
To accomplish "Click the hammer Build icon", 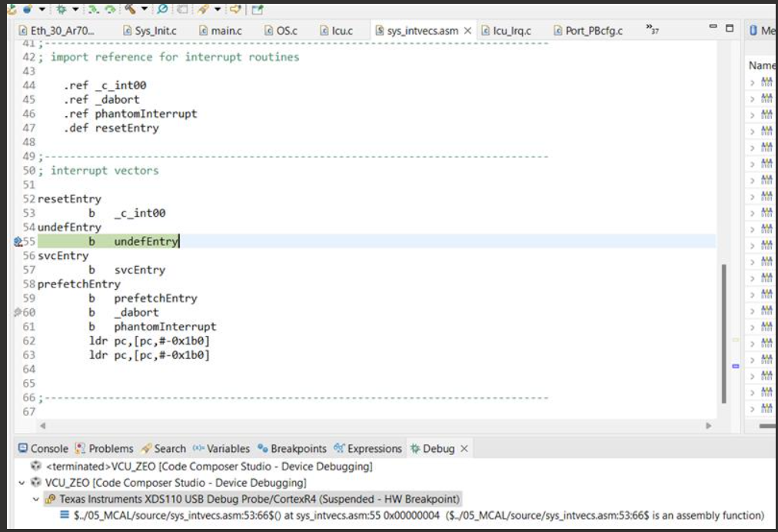I will click(130, 8).
